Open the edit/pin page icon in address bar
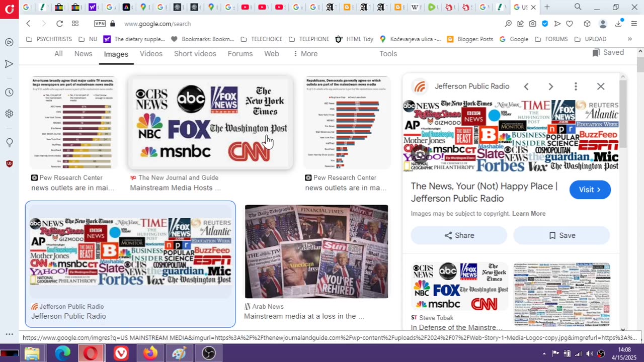This screenshot has width=644, height=362. click(x=521, y=24)
